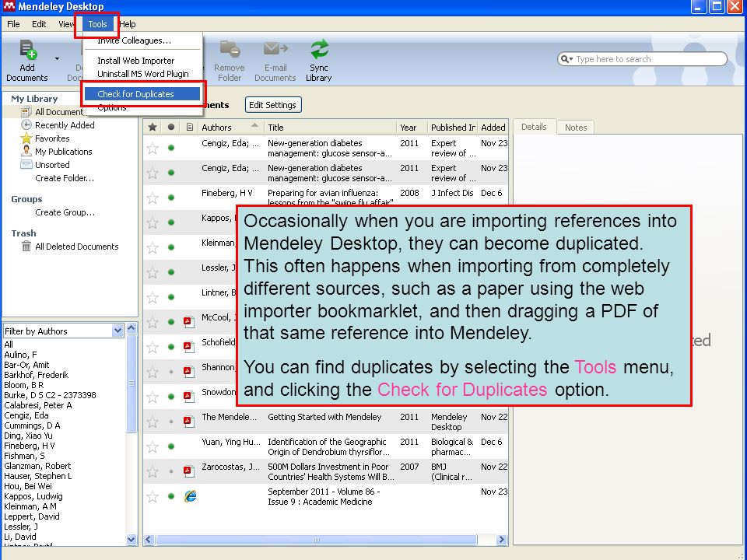Image resolution: width=747 pixels, height=560 pixels.
Task: Open PDF icon in The Mendeley row
Action: (189, 422)
